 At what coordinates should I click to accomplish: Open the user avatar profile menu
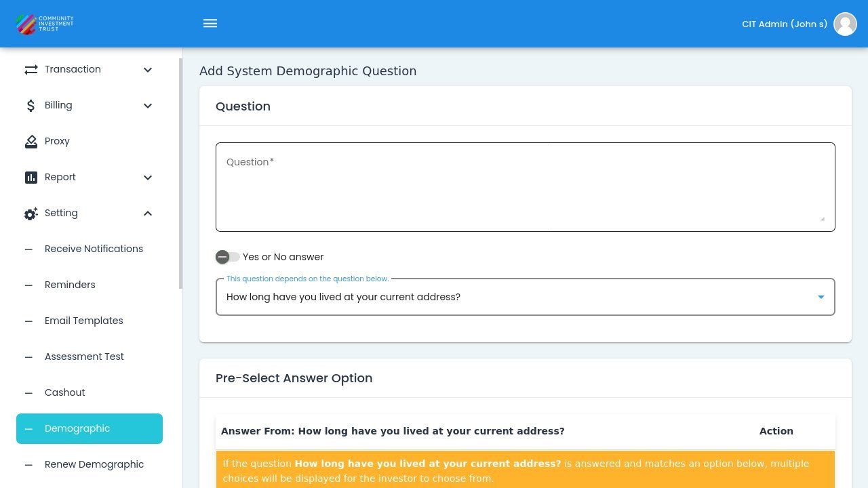(845, 24)
